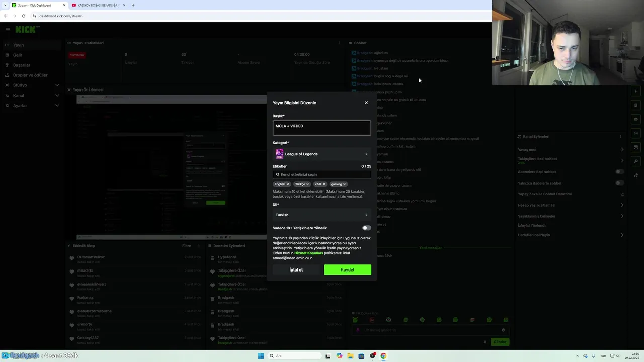This screenshot has width=644, height=362.
Task: Toggle Yalnızca ifadelerle sohbet switch
Action: [x=620, y=183]
